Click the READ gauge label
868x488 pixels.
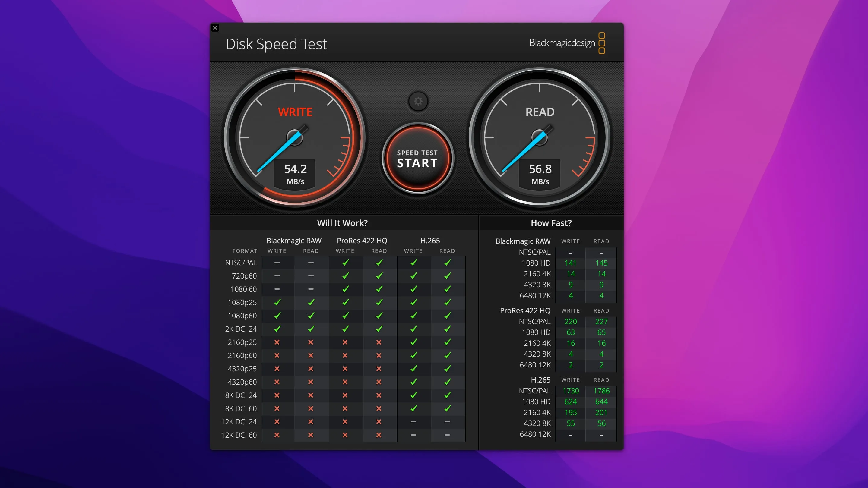(x=540, y=112)
